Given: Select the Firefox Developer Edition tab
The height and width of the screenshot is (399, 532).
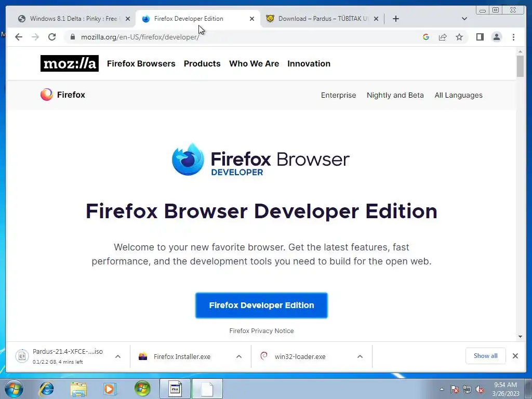Looking at the screenshot, I should 197,19.
